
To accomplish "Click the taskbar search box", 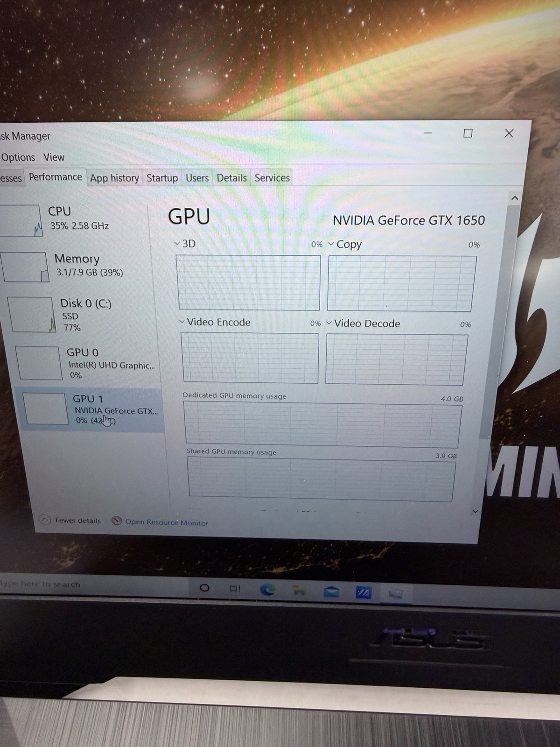I will 93,585.
